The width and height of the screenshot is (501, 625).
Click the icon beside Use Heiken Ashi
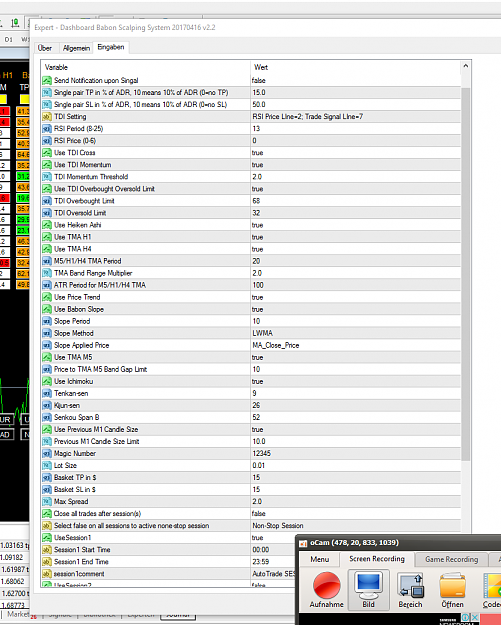(x=47, y=225)
